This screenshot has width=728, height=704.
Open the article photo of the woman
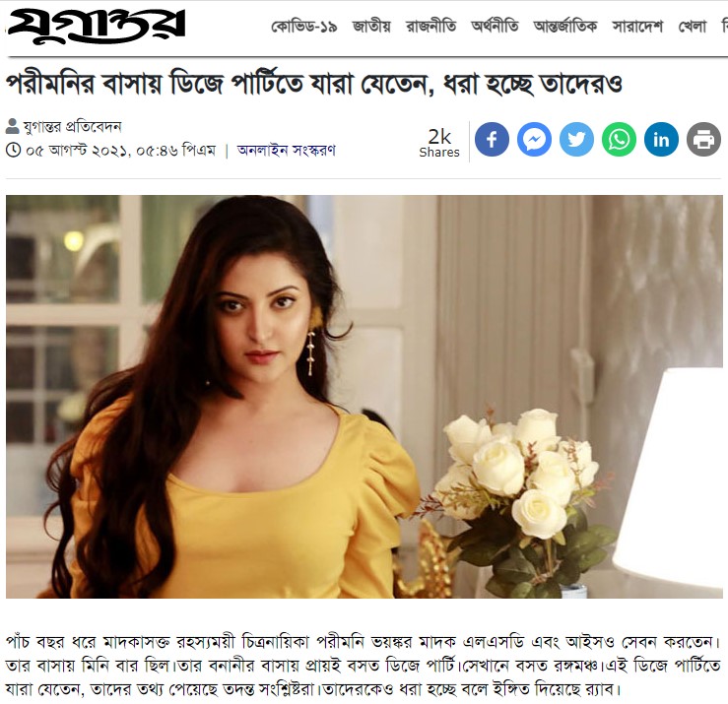(x=364, y=397)
